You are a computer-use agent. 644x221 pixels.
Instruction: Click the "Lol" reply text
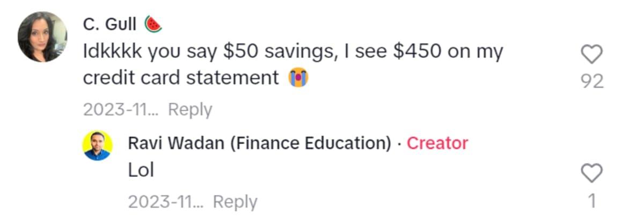coord(141,170)
